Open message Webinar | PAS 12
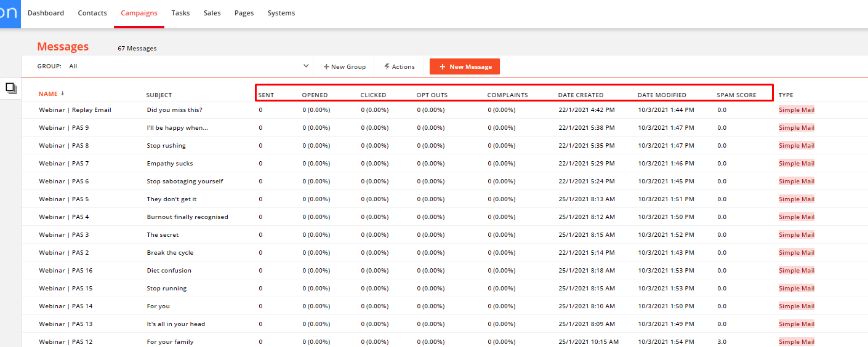 (66, 342)
